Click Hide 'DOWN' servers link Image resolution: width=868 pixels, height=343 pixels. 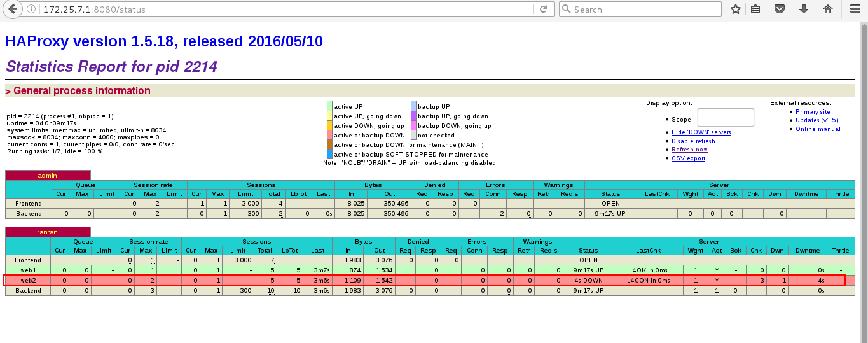click(701, 132)
